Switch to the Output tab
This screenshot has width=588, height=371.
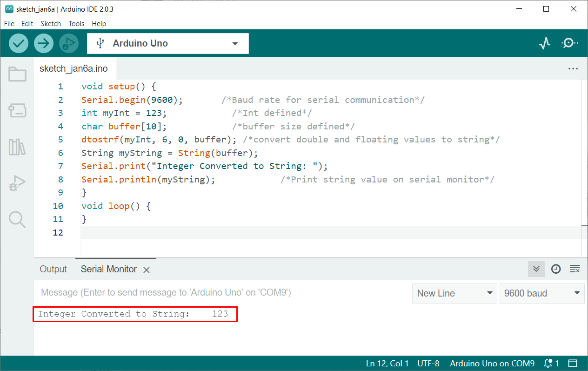click(53, 269)
